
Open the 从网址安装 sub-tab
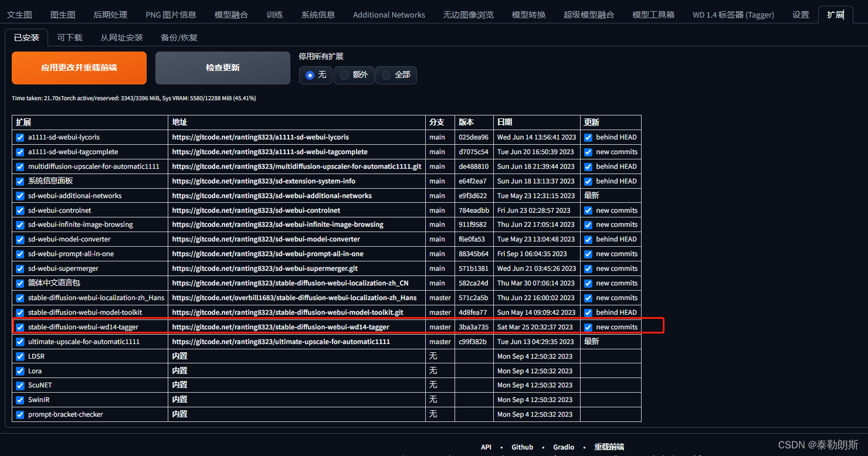[121, 38]
